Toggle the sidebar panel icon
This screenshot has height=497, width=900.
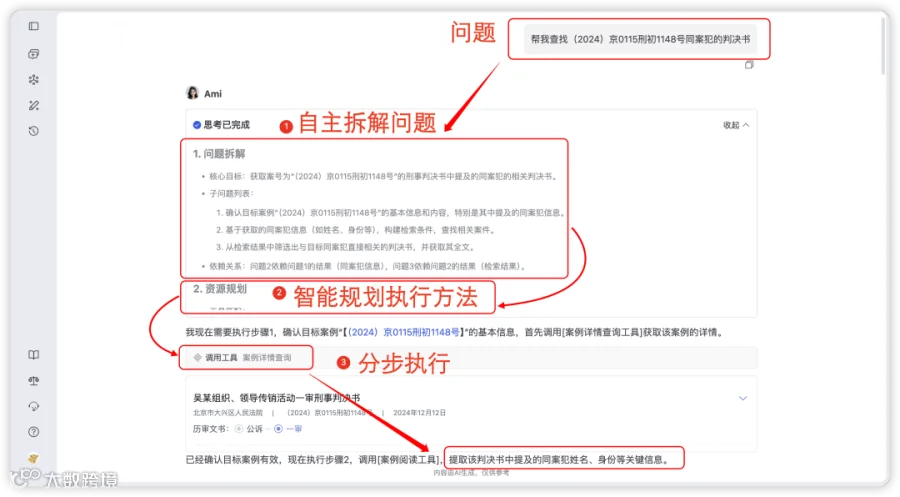34,26
